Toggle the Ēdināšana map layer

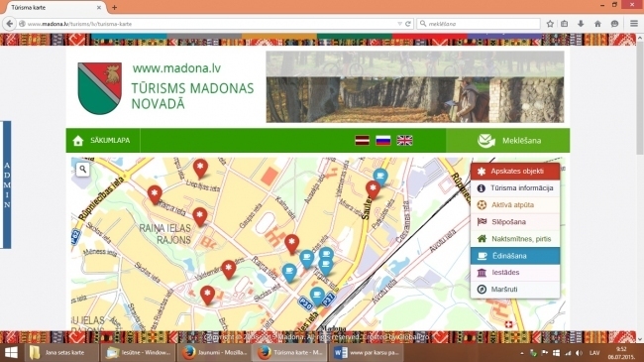click(x=515, y=256)
